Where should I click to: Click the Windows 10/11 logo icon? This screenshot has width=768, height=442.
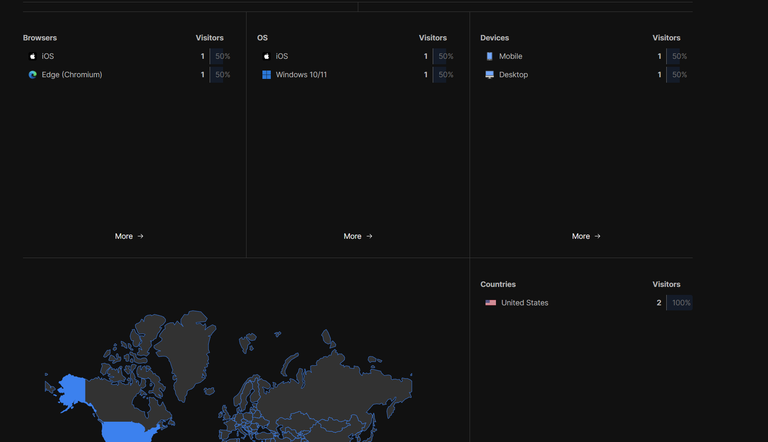coord(266,74)
